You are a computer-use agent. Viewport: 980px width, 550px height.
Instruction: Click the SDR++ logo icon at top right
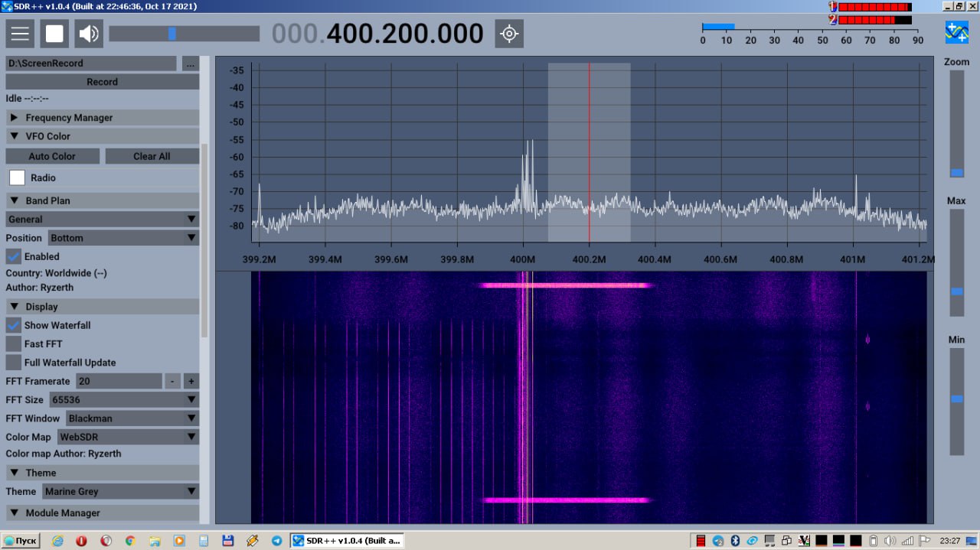pyautogui.click(x=956, y=32)
